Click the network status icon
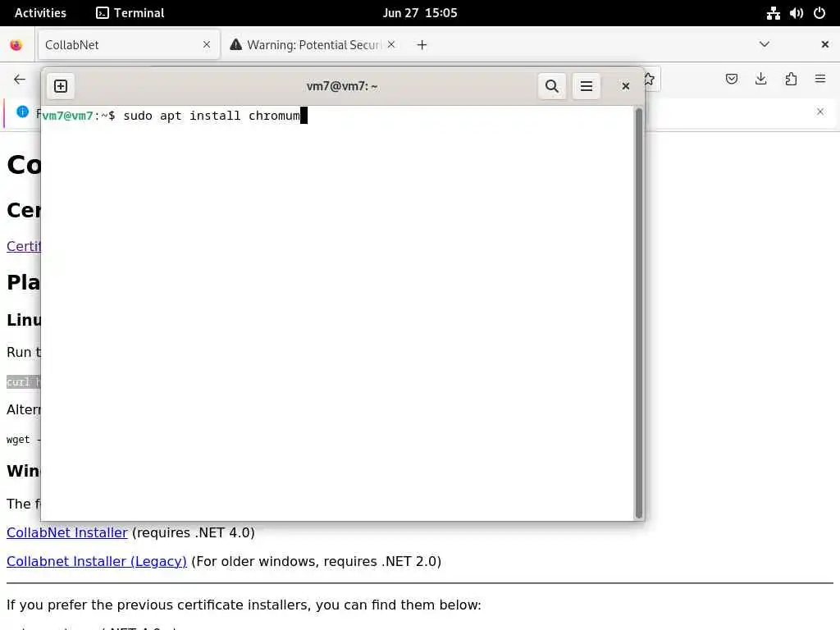This screenshot has width=840, height=630. coord(773,13)
